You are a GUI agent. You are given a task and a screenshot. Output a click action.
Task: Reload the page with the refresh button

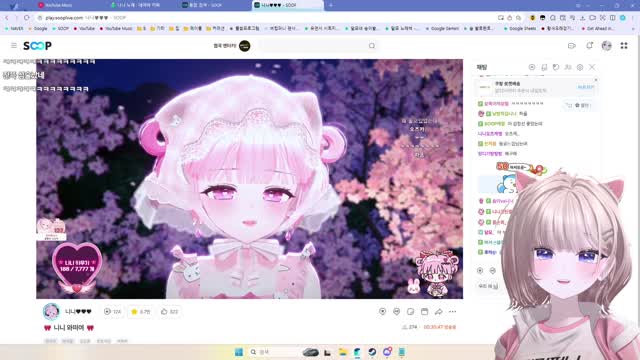coord(27,18)
